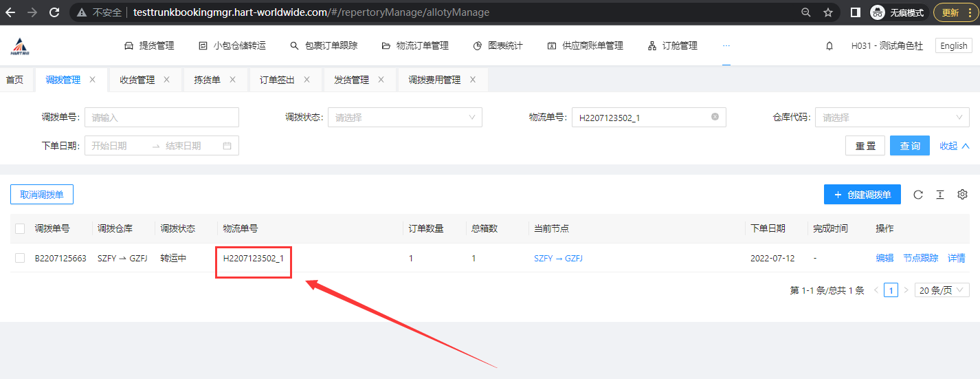Click the table density height icon
This screenshot has height=379, width=980.
coord(940,195)
